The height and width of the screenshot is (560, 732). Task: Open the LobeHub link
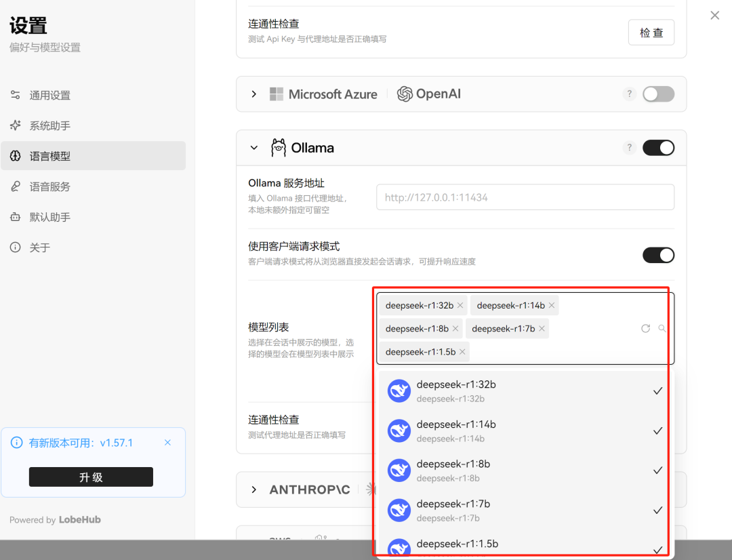(x=80, y=520)
